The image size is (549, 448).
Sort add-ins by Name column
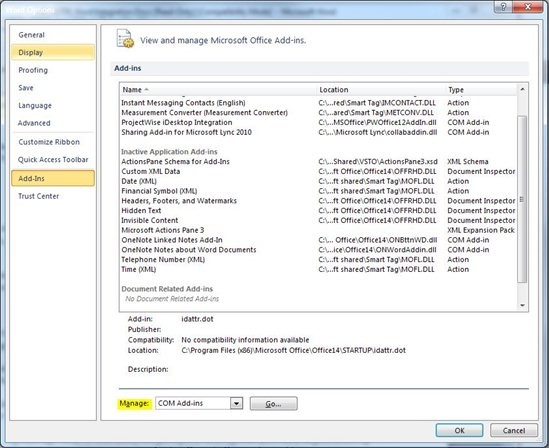pos(218,90)
